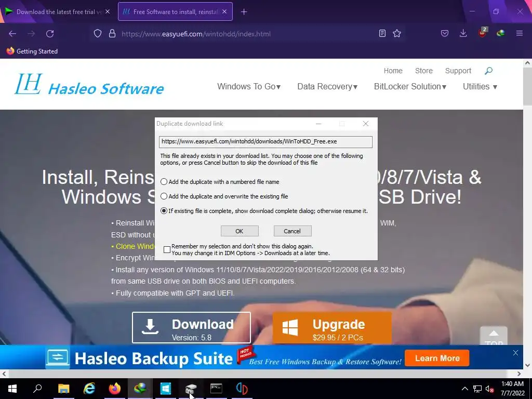Click OK in Duplicate download dialog

240,231
